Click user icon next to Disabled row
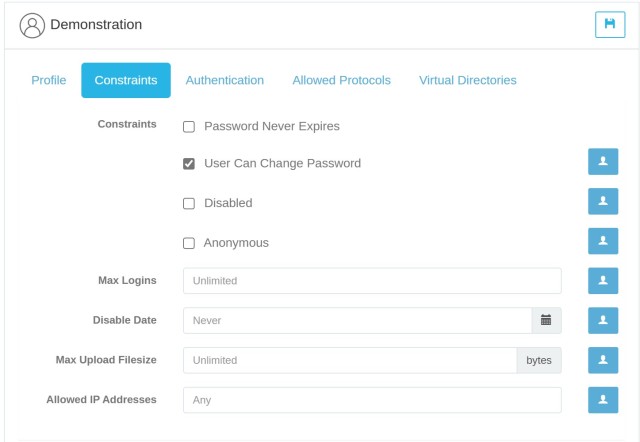The width and height of the screenshot is (640, 442). coord(603,202)
